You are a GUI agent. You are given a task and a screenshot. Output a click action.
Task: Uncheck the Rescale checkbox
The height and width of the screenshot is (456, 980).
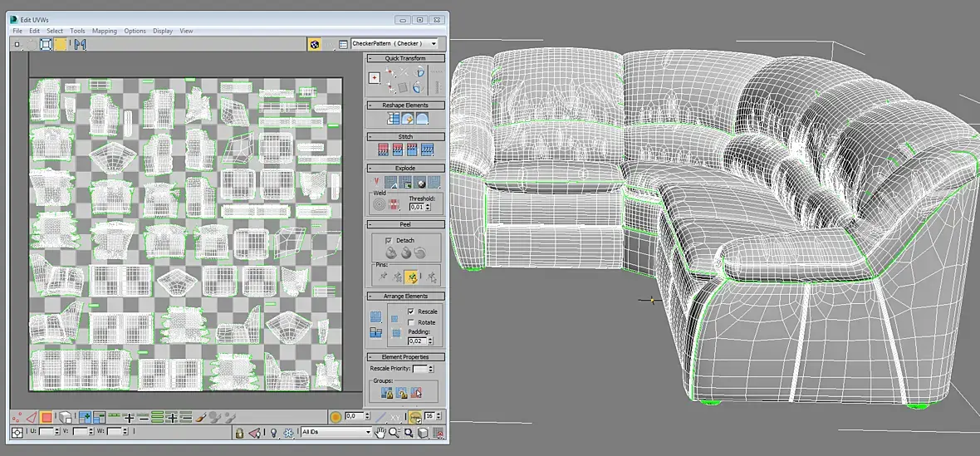click(x=411, y=311)
